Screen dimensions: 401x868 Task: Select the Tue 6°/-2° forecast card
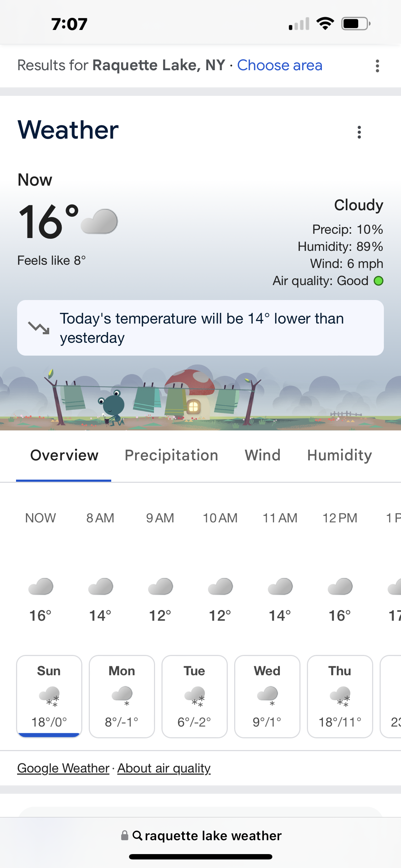195,697
